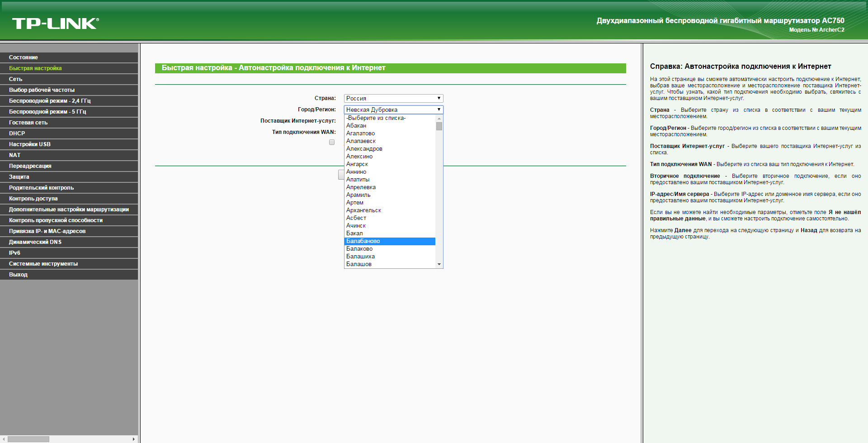The image size is (868, 443).
Task: Select Балабаново from the city list
Action: (363, 241)
